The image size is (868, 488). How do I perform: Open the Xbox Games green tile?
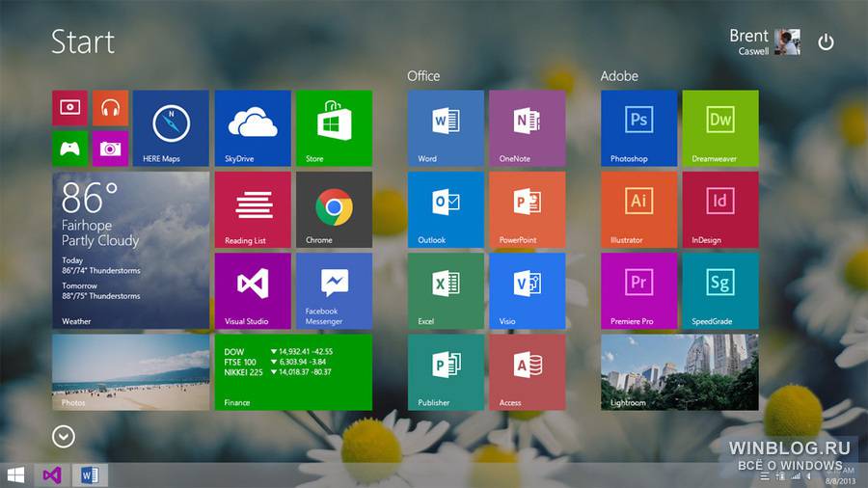69,149
